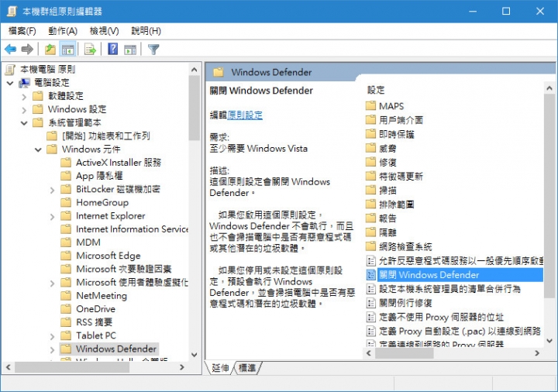Click tree pane scroll-down arrow
Viewport: 558px width, 392px height.
194,354
